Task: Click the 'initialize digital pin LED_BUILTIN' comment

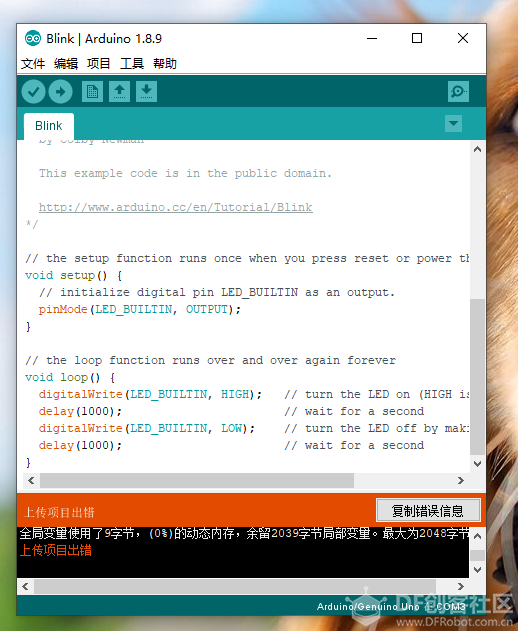Action: [x=217, y=293]
